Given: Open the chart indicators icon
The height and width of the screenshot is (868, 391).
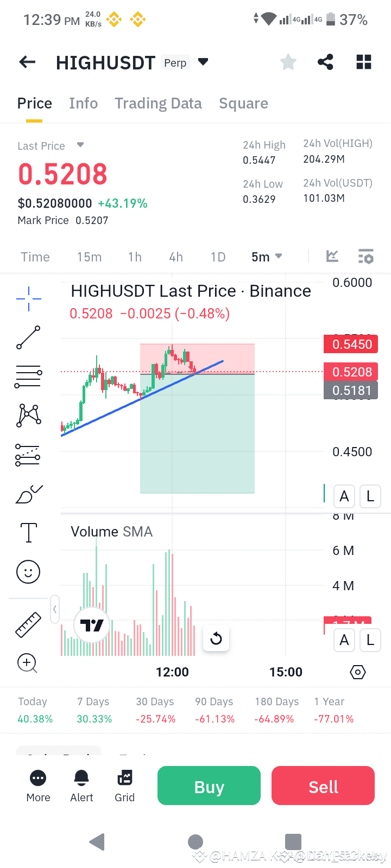Looking at the screenshot, I should [332, 256].
